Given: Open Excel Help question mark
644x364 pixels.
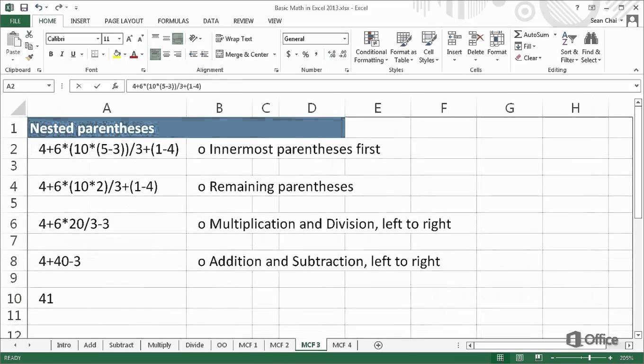Looking at the screenshot, I should 577,8.
